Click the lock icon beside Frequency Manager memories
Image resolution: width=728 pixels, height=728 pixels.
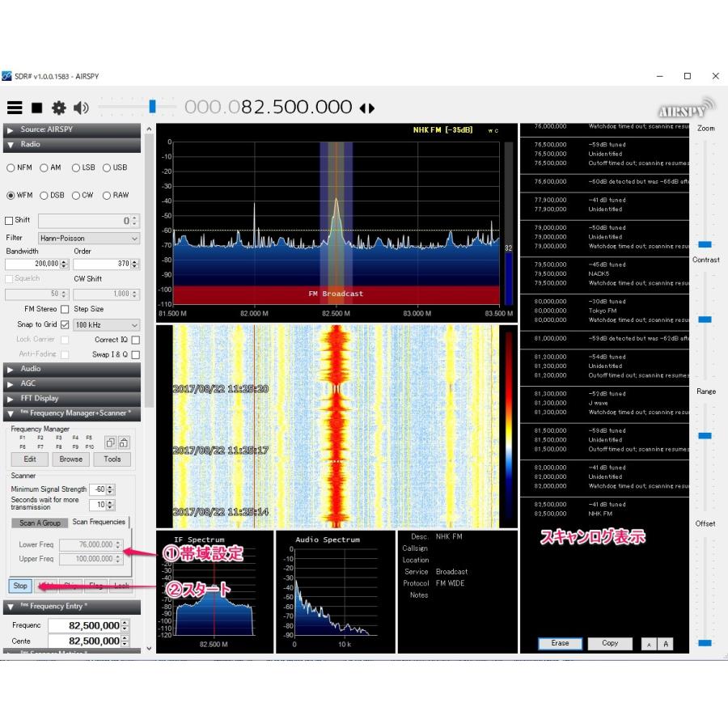pos(125,443)
